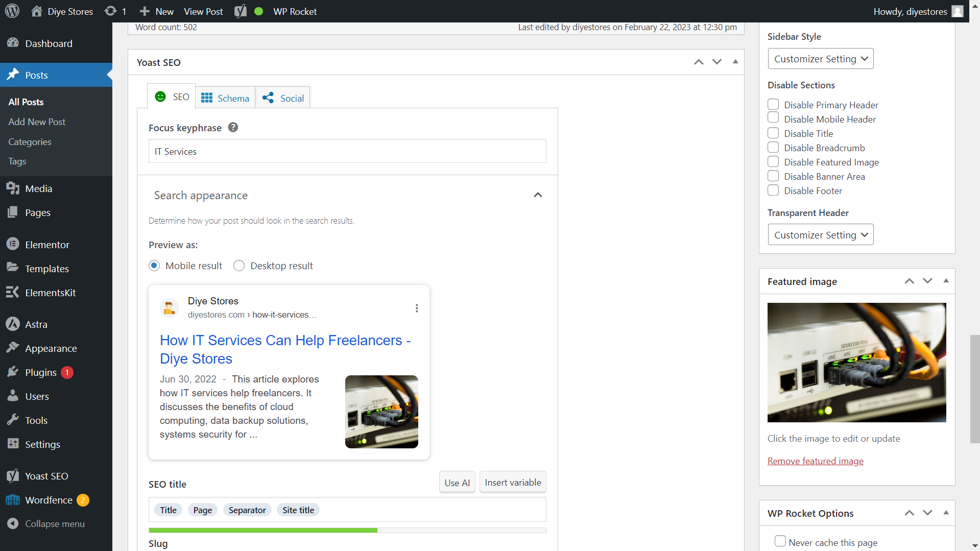
Task: Select the SEO tab
Action: (x=172, y=96)
